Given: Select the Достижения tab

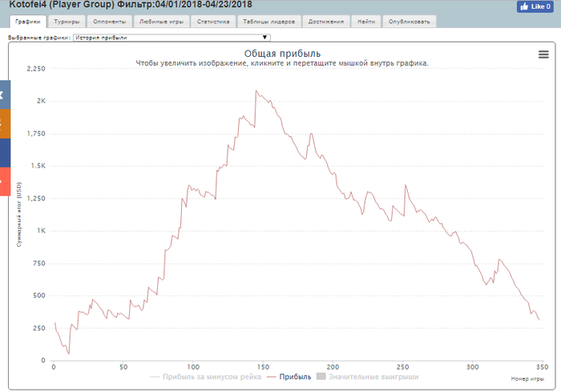Looking at the screenshot, I should 326,22.
